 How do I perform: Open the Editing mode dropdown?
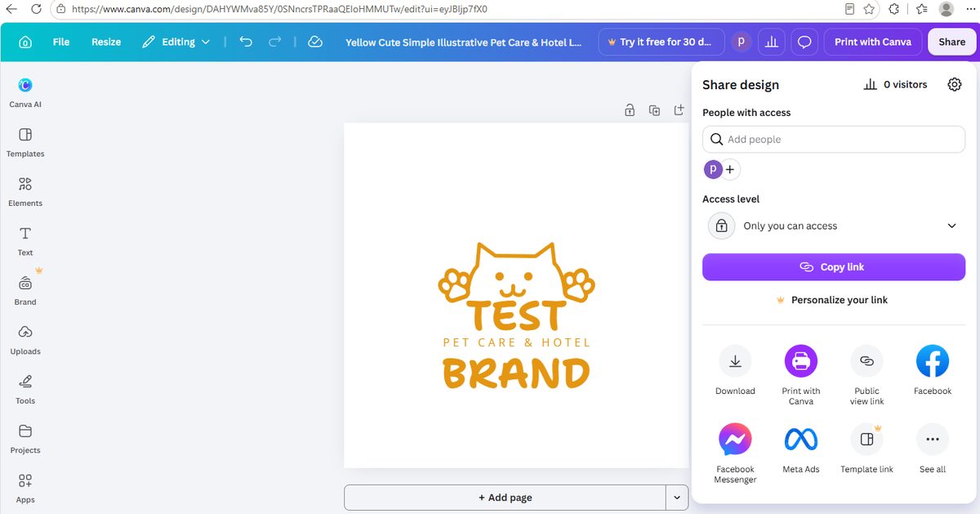176,42
